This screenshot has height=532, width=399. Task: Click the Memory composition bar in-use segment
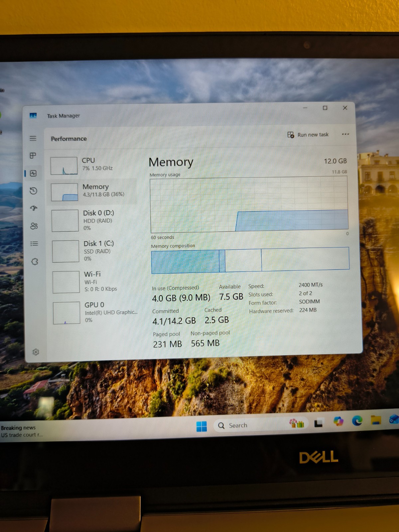(186, 261)
